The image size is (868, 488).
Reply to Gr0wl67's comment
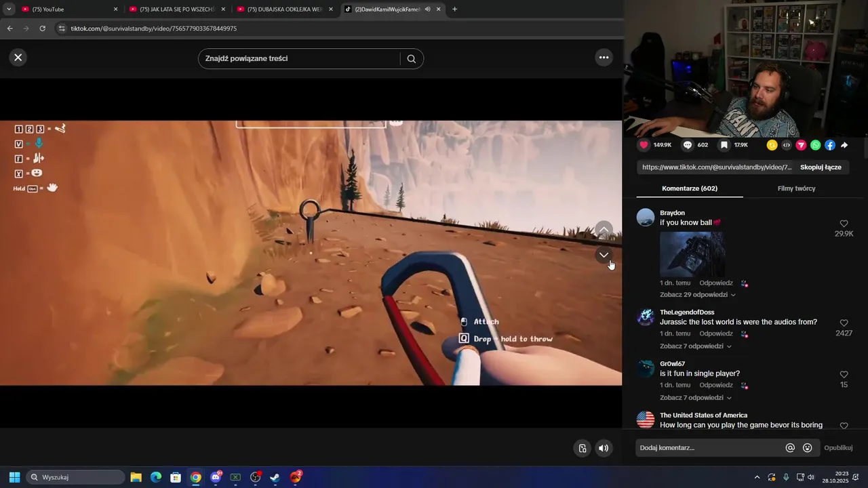click(x=716, y=385)
